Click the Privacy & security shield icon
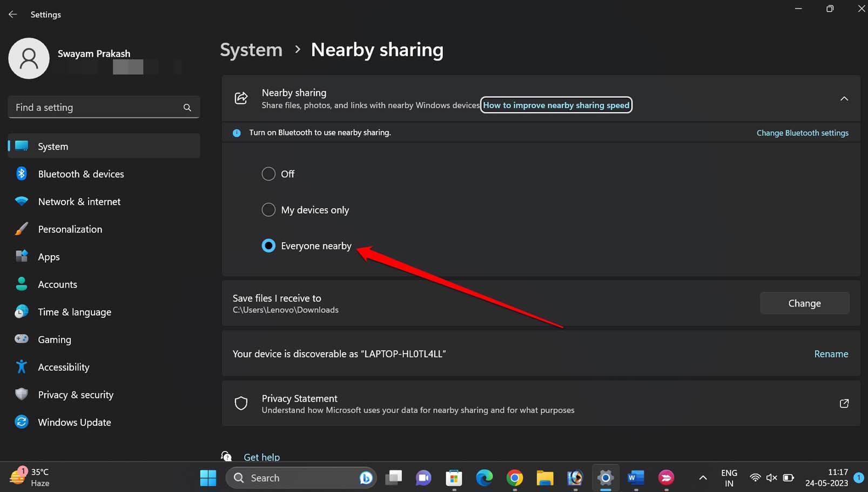868x492 pixels. point(22,394)
